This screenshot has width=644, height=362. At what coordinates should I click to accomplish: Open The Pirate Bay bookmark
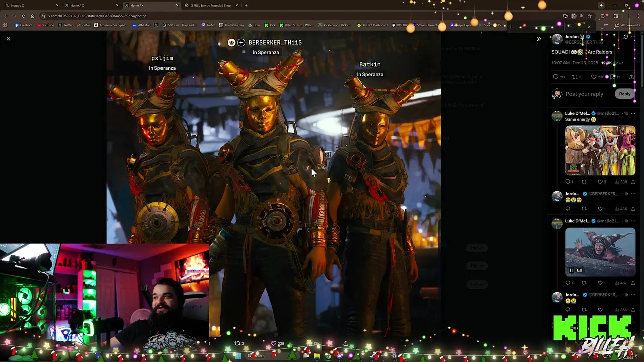[x=231, y=25]
